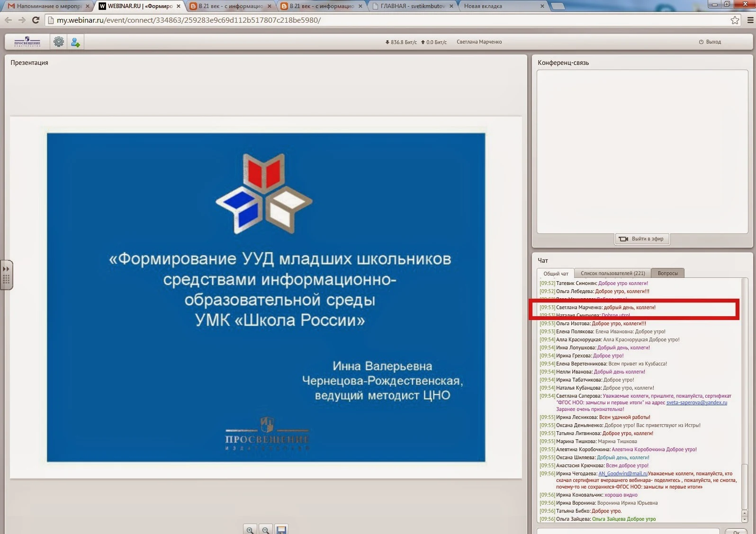Click Ирина Коновальчик хорошо видно message
Image resolution: width=756 pixels, height=534 pixels.
pyautogui.click(x=588, y=495)
